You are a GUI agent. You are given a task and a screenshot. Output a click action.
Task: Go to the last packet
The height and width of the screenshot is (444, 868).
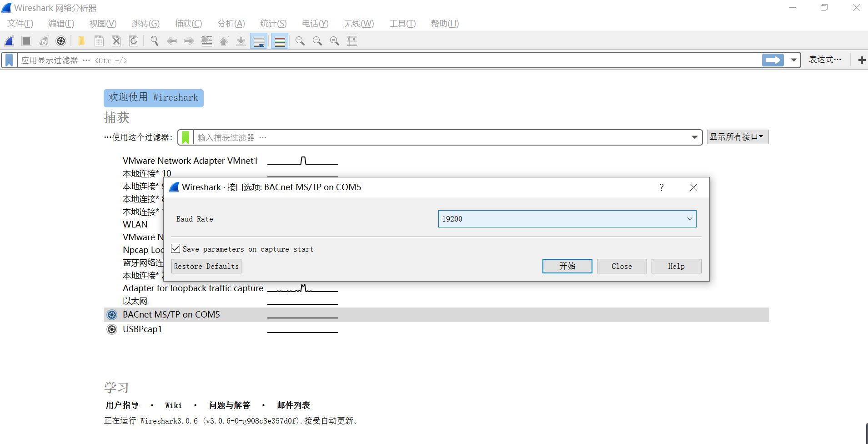(241, 41)
